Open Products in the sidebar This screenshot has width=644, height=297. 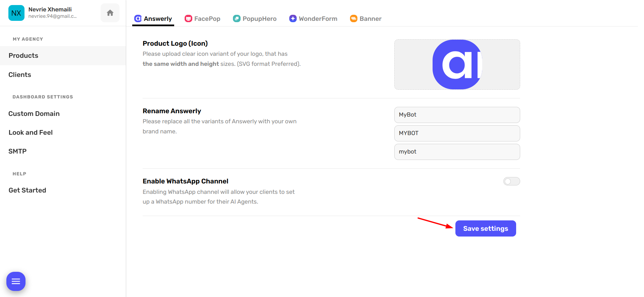tap(63, 55)
